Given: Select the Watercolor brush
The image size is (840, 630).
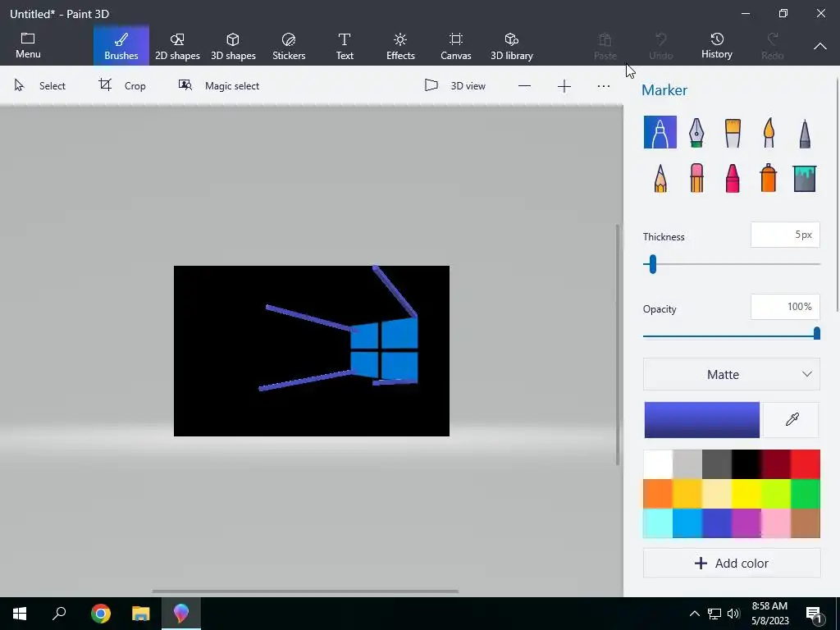Looking at the screenshot, I should [769, 132].
